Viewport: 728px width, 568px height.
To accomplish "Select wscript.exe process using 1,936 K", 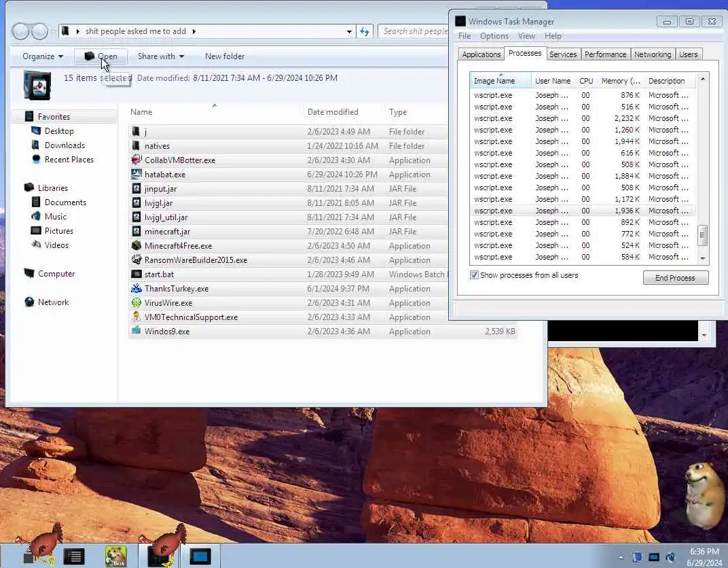I will tap(583, 211).
